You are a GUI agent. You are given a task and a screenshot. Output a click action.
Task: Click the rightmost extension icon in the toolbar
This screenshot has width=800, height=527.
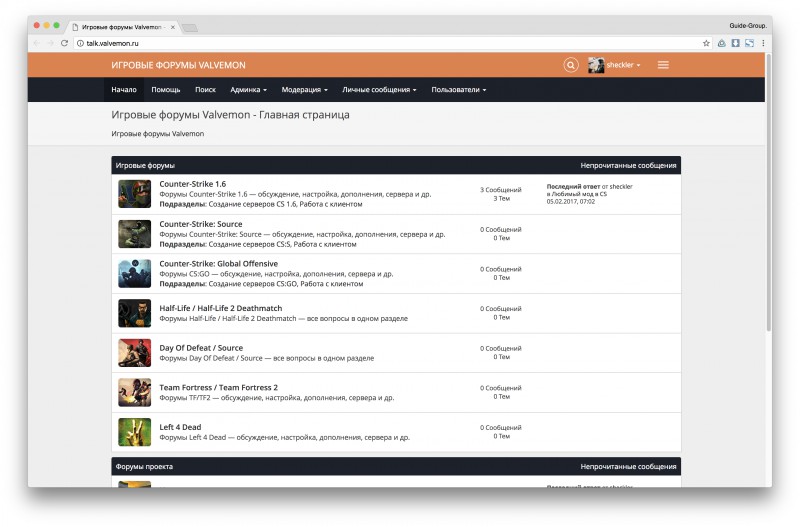tap(749, 43)
